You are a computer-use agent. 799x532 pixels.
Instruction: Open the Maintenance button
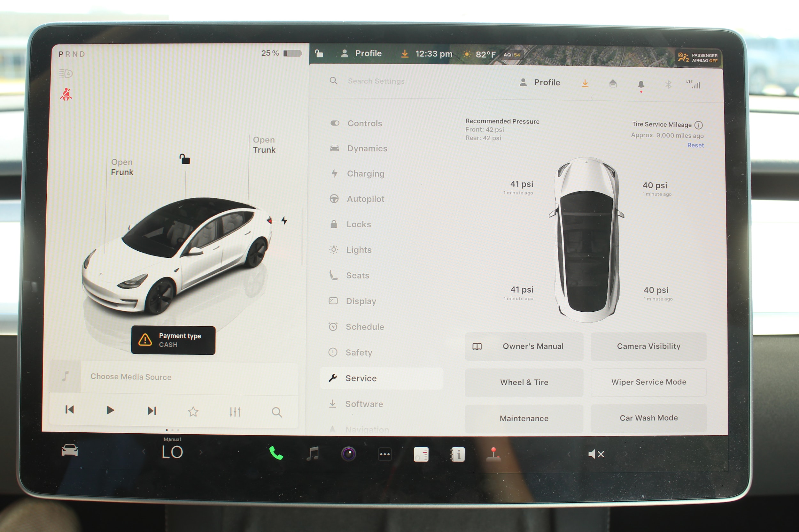pos(524,418)
